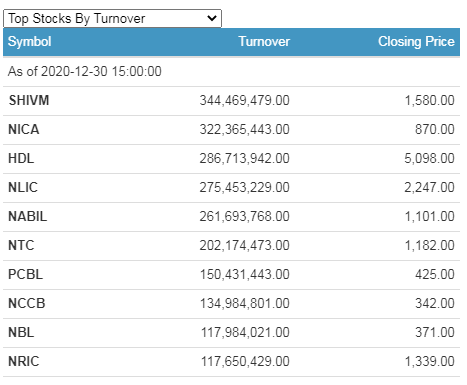467x385 pixels.
Task: Click the Symbol column header
Action: click(30, 42)
